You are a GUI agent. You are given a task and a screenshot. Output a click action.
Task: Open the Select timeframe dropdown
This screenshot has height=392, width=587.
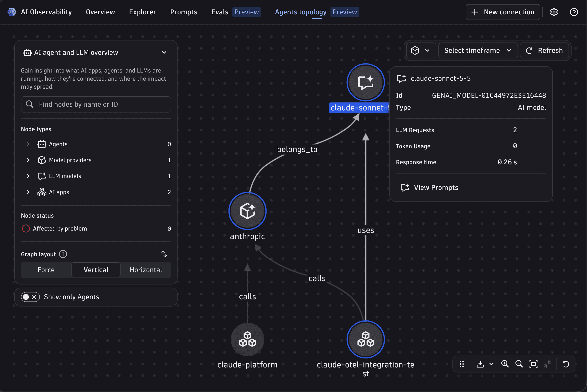click(478, 50)
